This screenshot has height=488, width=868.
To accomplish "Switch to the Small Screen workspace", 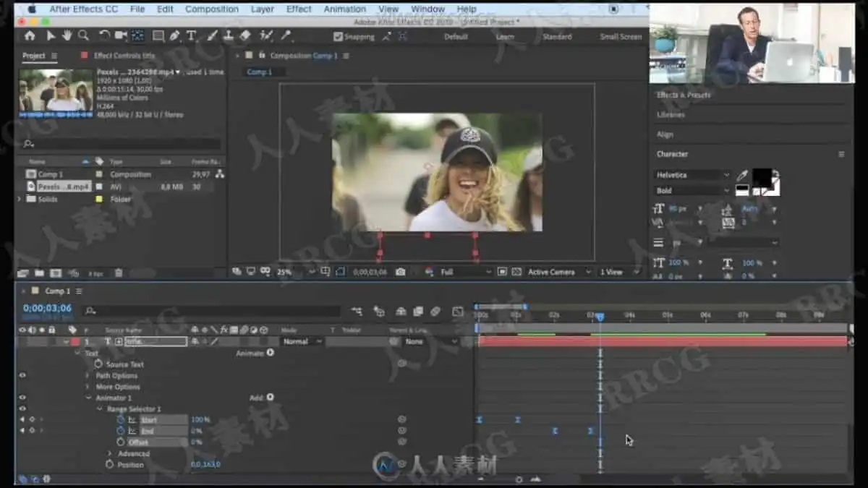I will coord(621,36).
